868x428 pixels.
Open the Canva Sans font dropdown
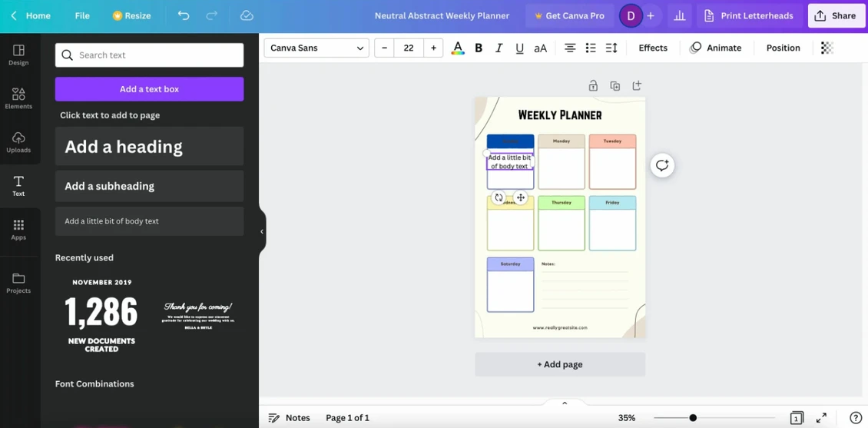coord(316,48)
